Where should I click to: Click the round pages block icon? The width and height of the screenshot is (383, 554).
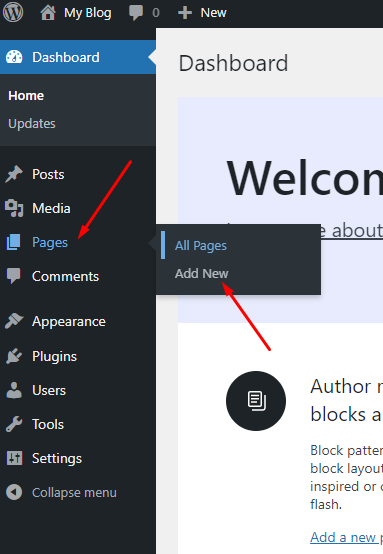[256, 401]
